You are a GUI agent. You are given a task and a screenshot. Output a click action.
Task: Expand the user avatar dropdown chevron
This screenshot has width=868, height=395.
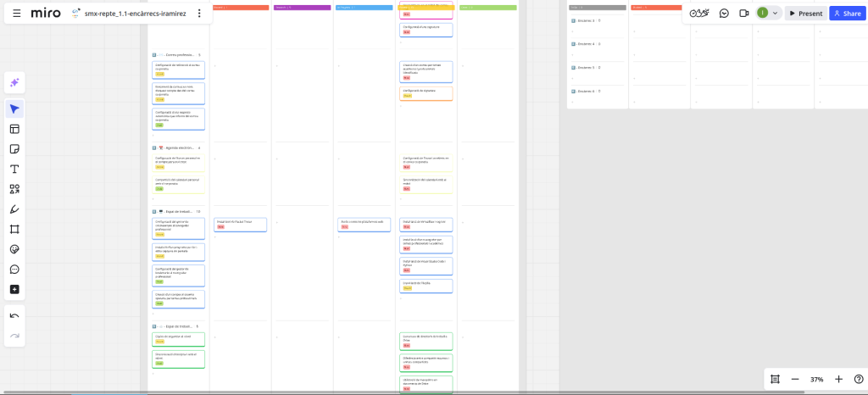click(x=774, y=14)
